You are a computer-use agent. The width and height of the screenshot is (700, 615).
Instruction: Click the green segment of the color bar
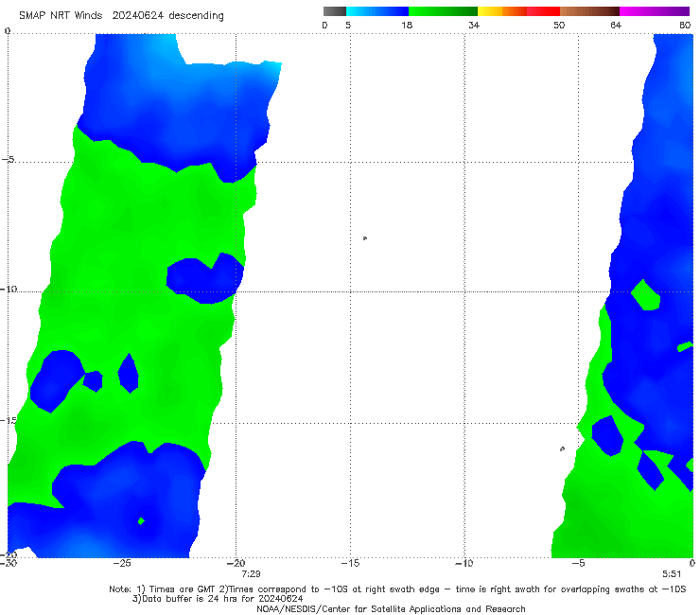pos(443,11)
